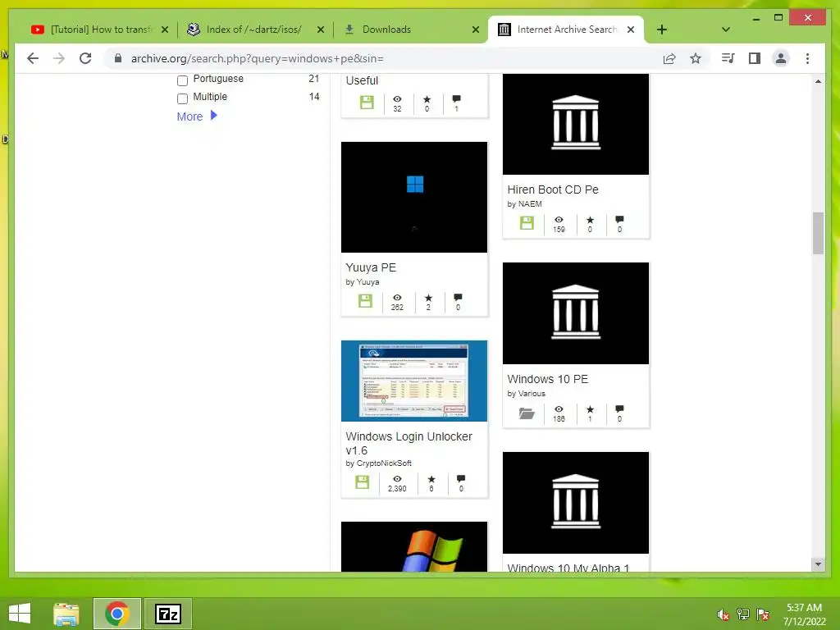Click the muted volume tray icon
The image size is (840, 630).
723,614
